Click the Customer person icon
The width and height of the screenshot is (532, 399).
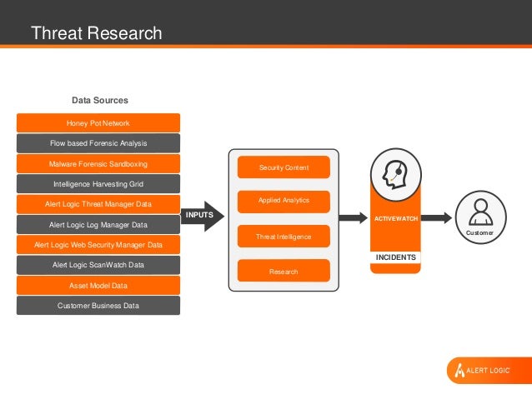click(481, 212)
